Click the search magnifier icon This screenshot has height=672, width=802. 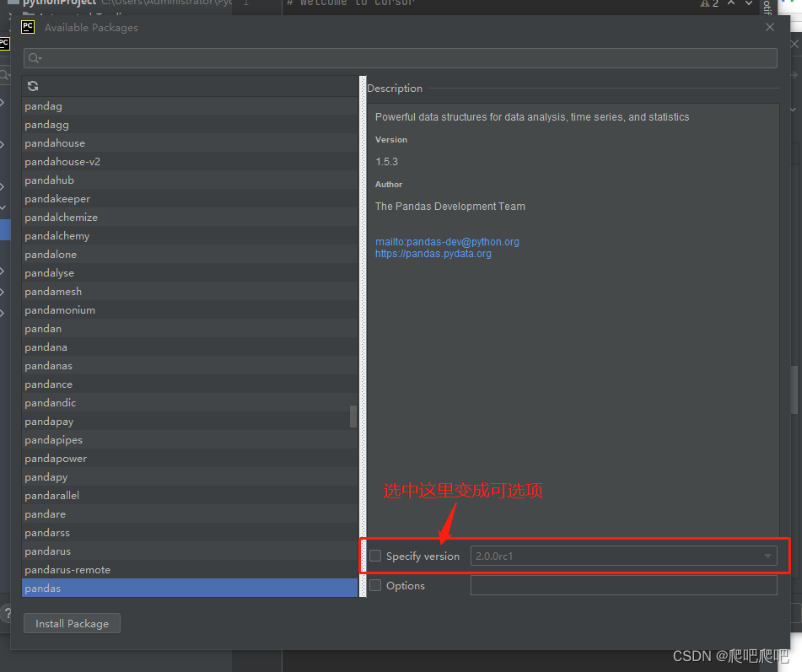(35, 58)
